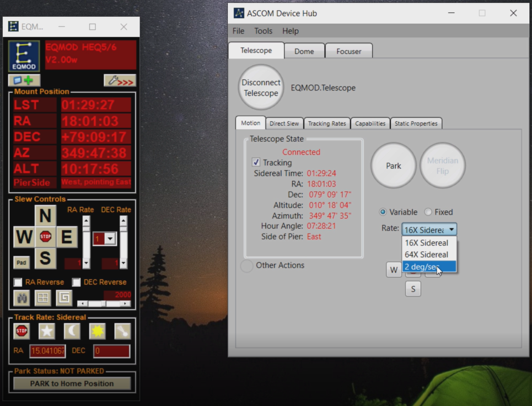532x406 pixels.
Task: Toggle the RA Reverse checkbox
Action: click(x=18, y=282)
